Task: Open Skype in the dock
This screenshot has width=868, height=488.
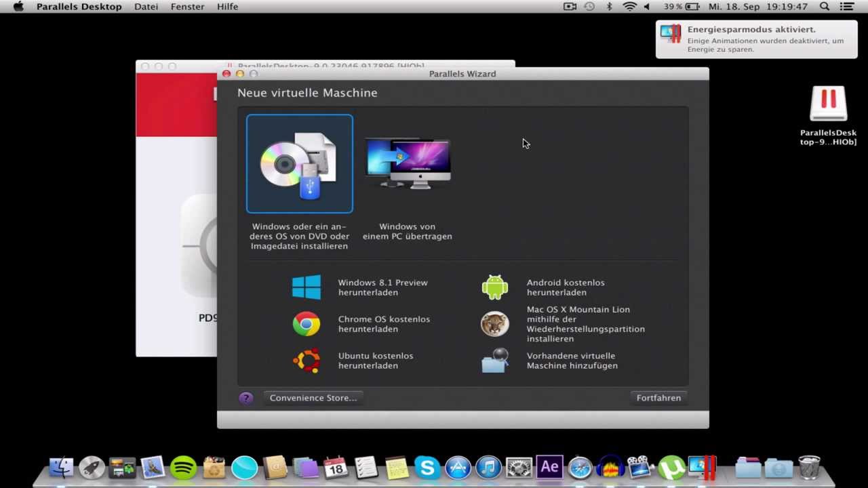Action: pyautogui.click(x=427, y=468)
